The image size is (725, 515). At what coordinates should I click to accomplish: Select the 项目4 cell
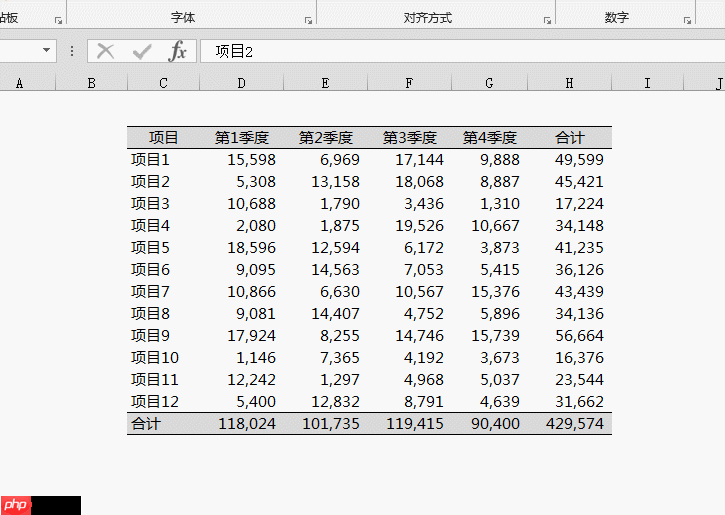point(163,226)
